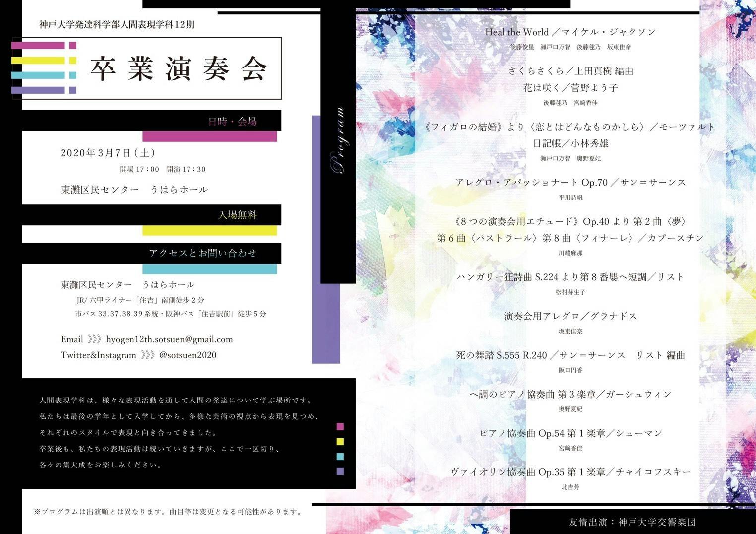Viewport: 756px width, 534px height.
Task: Click the 卒業演奏会 main title
Action: point(179,68)
